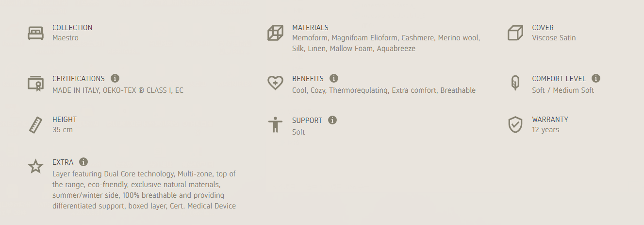Click the bed icon beside Collection
Viewport: 644px width, 225px height.
click(x=35, y=33)
